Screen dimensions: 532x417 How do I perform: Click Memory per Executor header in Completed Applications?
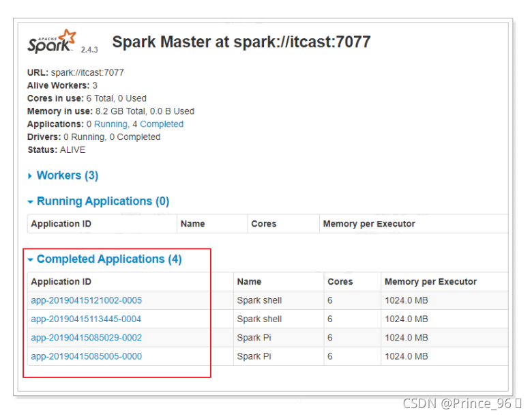[x=430, y=282]
